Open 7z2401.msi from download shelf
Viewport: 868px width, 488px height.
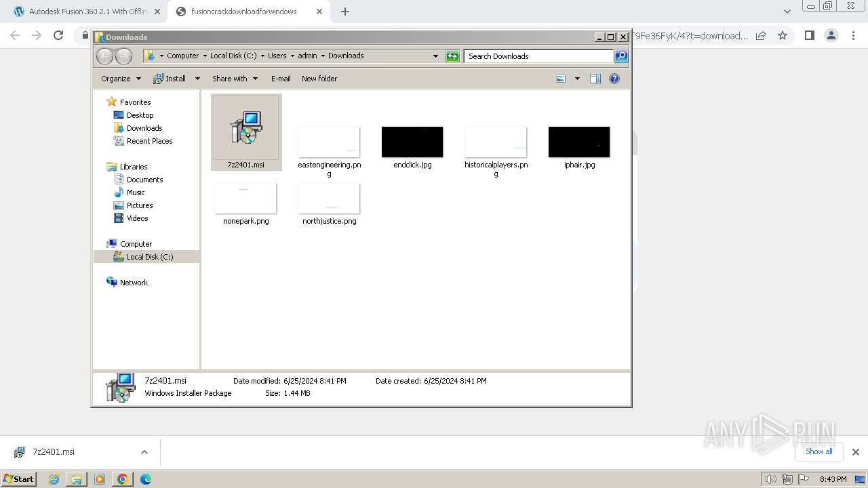tap(53, 452)
